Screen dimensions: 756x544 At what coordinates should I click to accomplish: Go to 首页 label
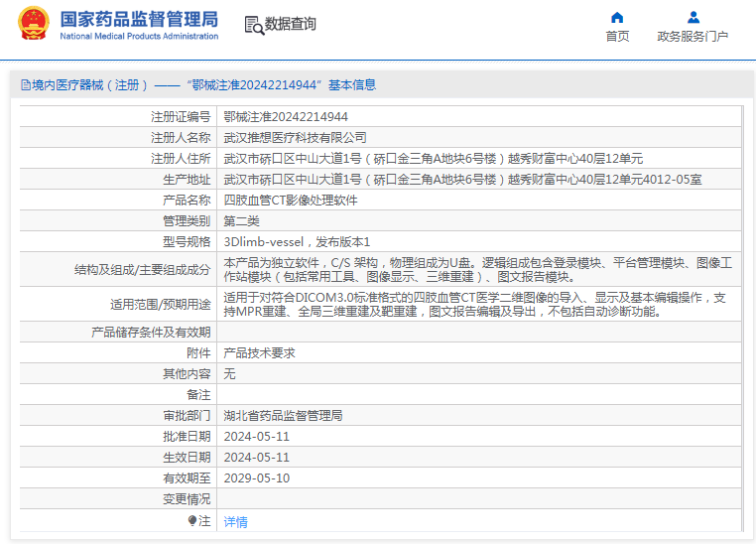click(x=617, y=36)
